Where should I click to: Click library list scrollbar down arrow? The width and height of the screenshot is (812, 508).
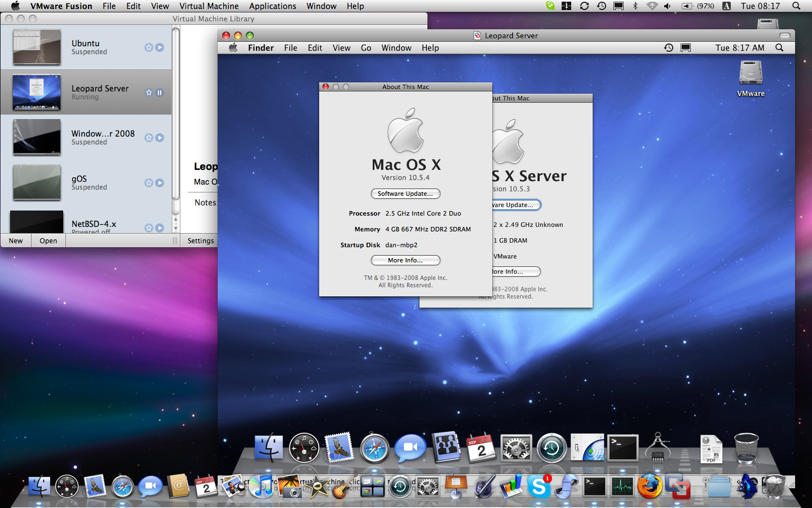pos(175,229)
